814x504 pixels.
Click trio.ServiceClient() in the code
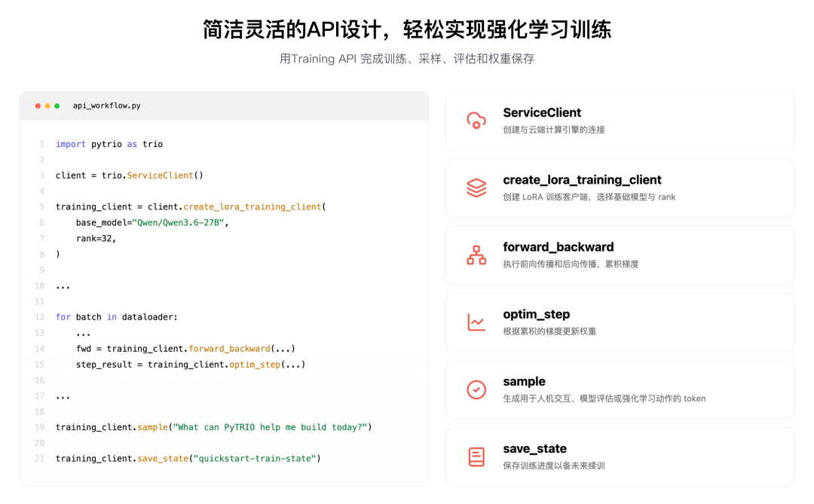point(152,176)
